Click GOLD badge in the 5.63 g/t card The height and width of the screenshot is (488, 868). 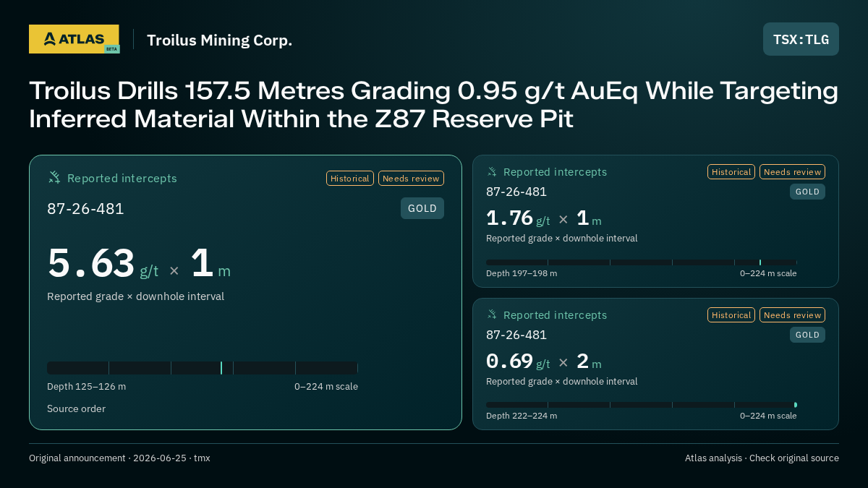click(422, 208)
